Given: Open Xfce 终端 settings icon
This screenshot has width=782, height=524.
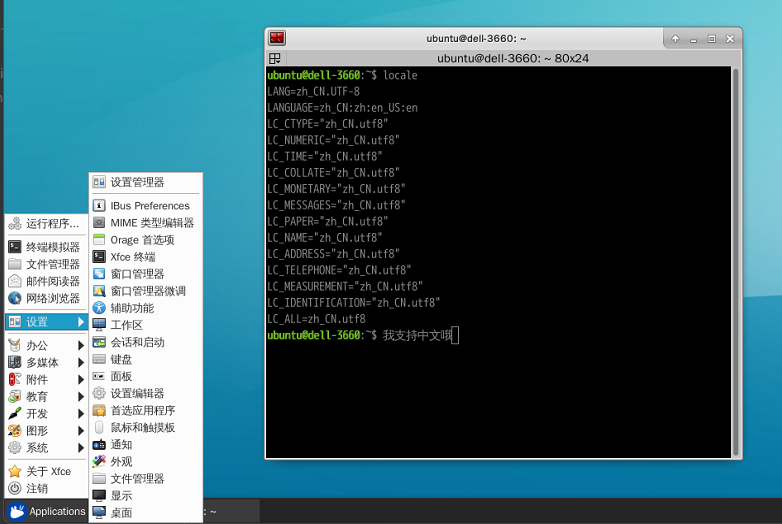Looking at the screenshot, I should pos(99,257).
